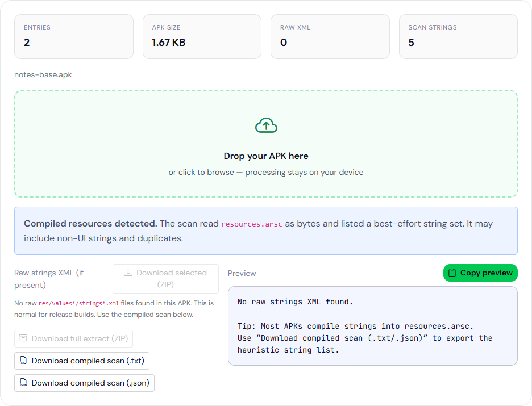Click the Entries stat card
The image size is (532, 406).
click(x=74, y=36)
